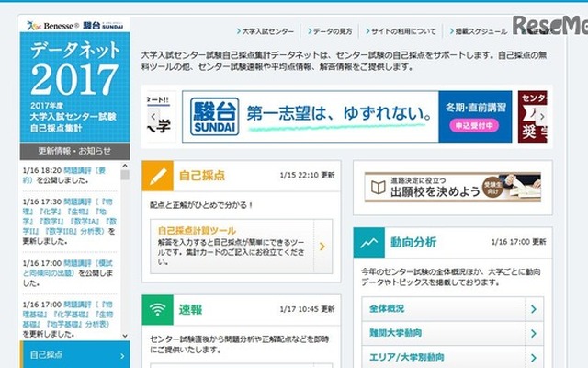Click the orange pencil 自己採点 icon
This screenshot has width=588, height=368.
(x=157, y=176)
